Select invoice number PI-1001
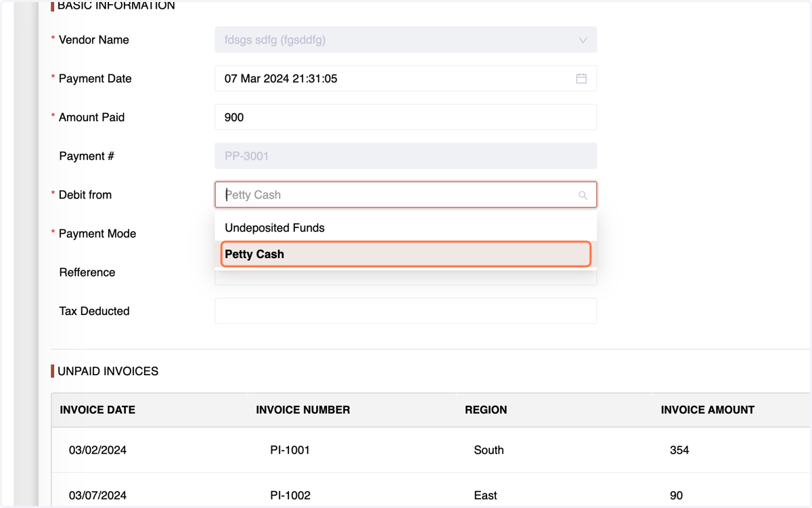 pos(290,450)
